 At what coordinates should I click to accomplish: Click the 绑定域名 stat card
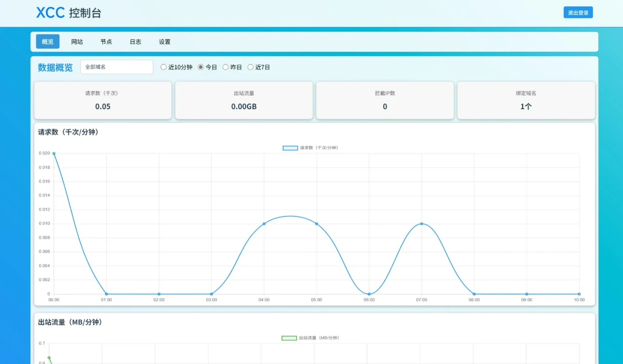coord(526,100)
